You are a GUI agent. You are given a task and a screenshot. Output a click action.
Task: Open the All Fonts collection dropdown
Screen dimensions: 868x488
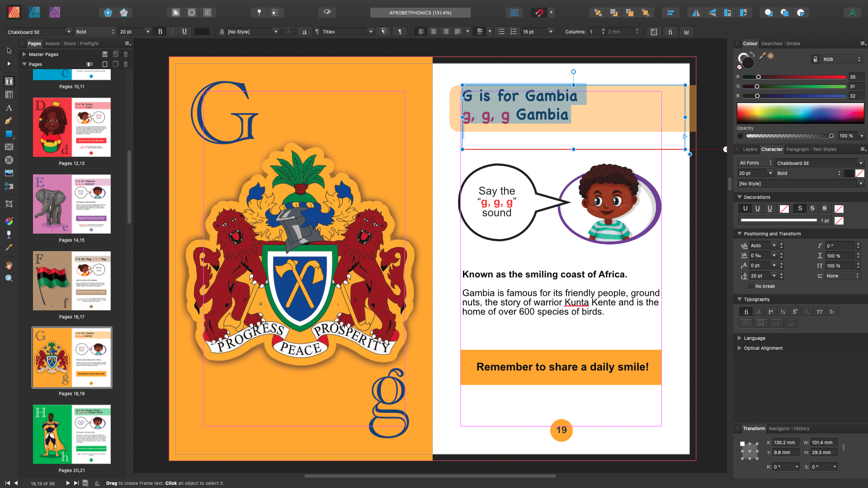(756, 163)
